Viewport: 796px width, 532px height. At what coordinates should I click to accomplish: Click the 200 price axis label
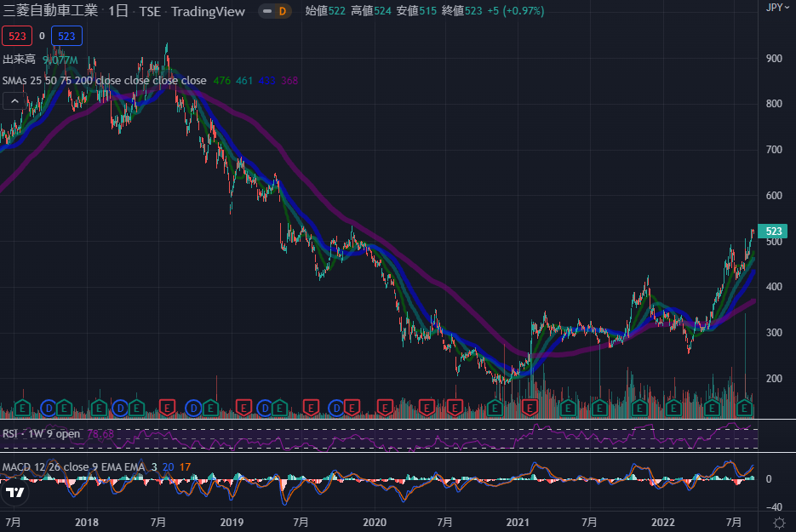(x=774, y=378)
